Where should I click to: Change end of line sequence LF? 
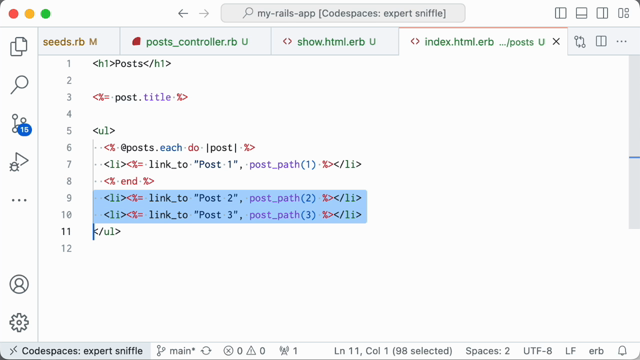pyautogui.click(x=571, y=351)
